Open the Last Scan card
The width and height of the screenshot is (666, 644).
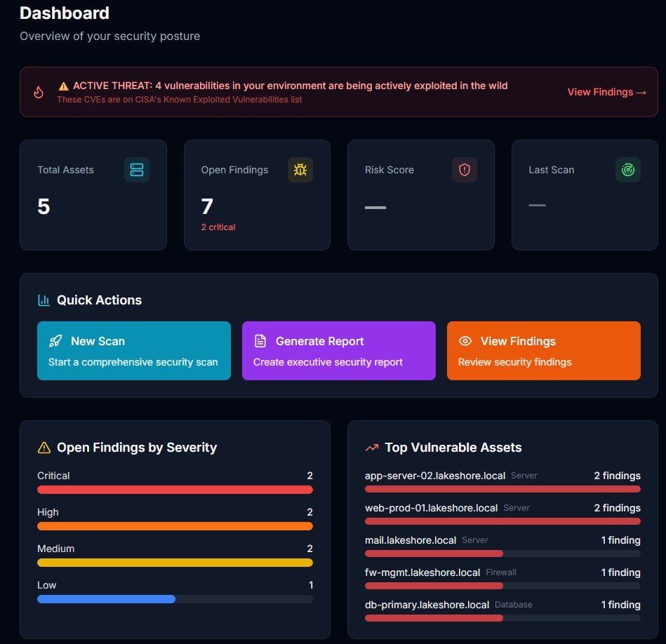[x=585, y=195]
